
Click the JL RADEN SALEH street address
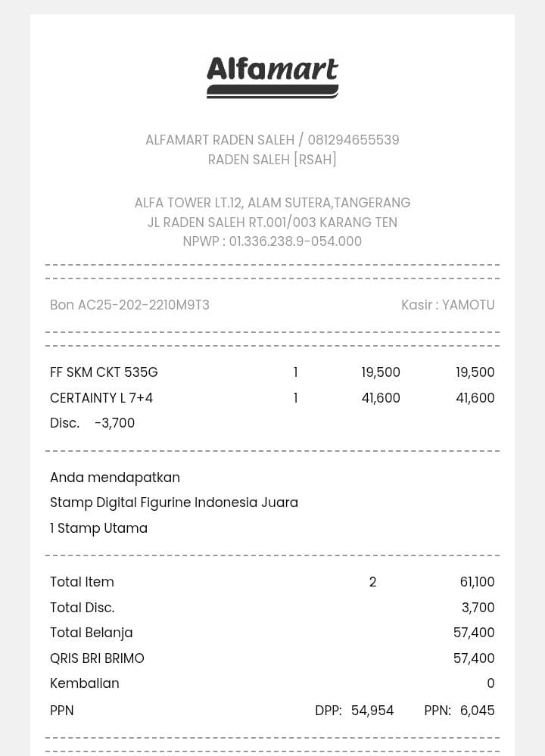coord(272,222)
